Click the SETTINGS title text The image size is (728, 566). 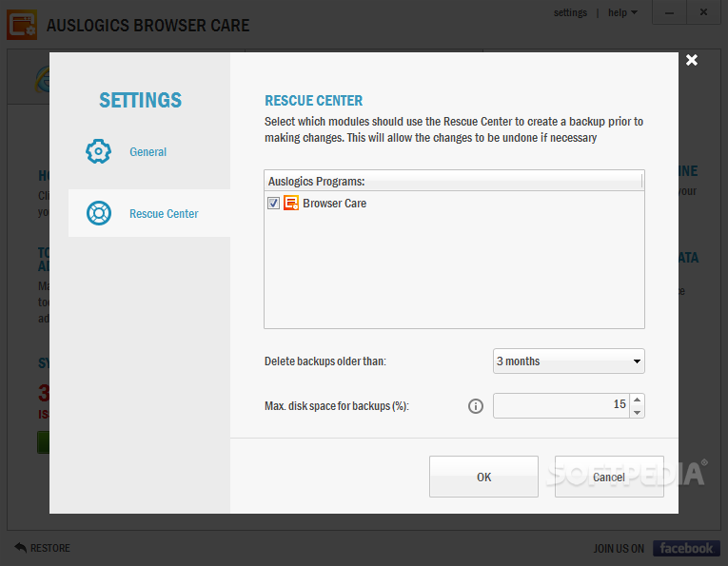[140, 100]
